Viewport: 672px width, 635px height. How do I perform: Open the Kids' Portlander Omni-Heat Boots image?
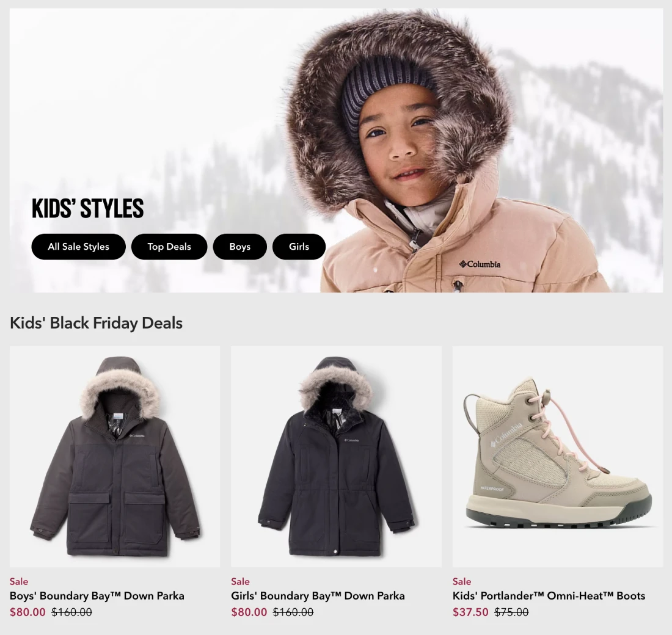pos(558,457)
